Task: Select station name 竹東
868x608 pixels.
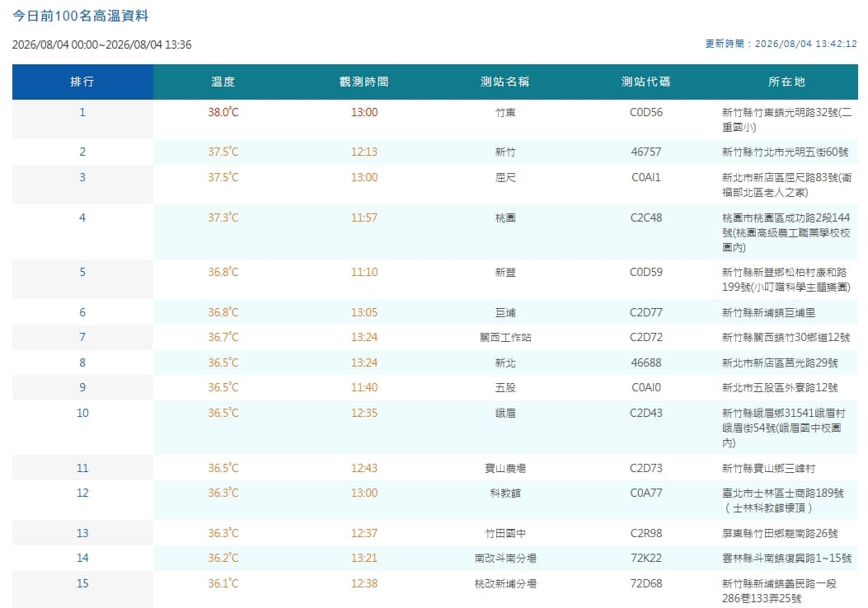Action: click(x=504, y=113)
